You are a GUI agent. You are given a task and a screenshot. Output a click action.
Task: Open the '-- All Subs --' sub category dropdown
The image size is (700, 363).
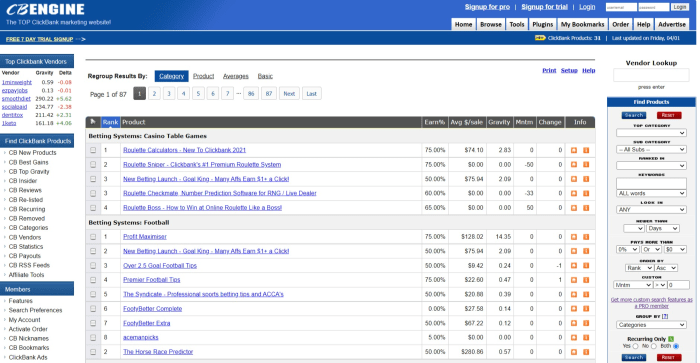coord(651,150)
